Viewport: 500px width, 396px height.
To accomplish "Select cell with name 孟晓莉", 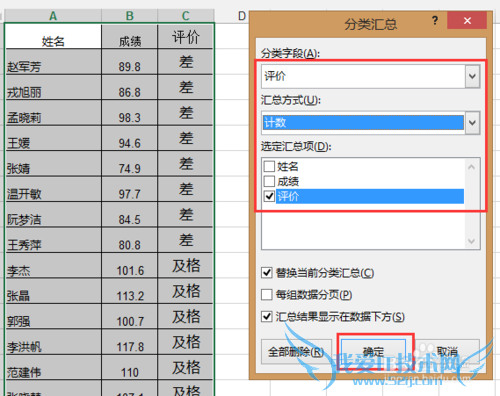I will click(x=53, y=113).
